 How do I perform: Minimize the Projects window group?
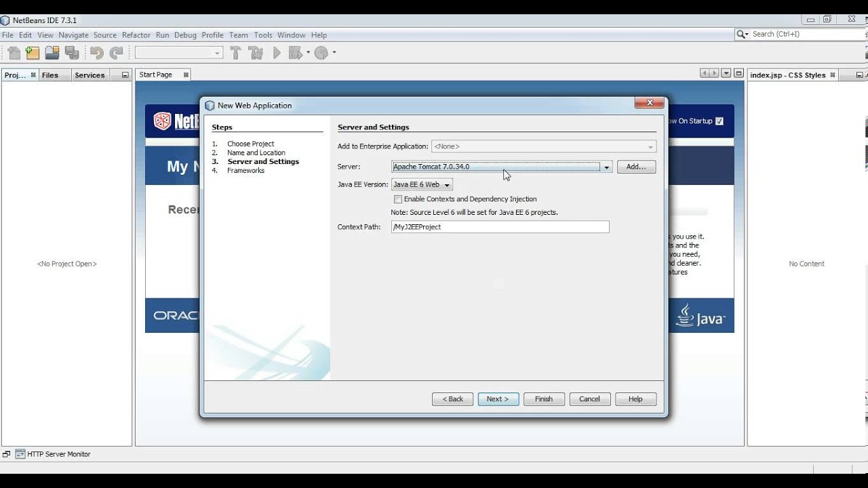tap(125, 75)
